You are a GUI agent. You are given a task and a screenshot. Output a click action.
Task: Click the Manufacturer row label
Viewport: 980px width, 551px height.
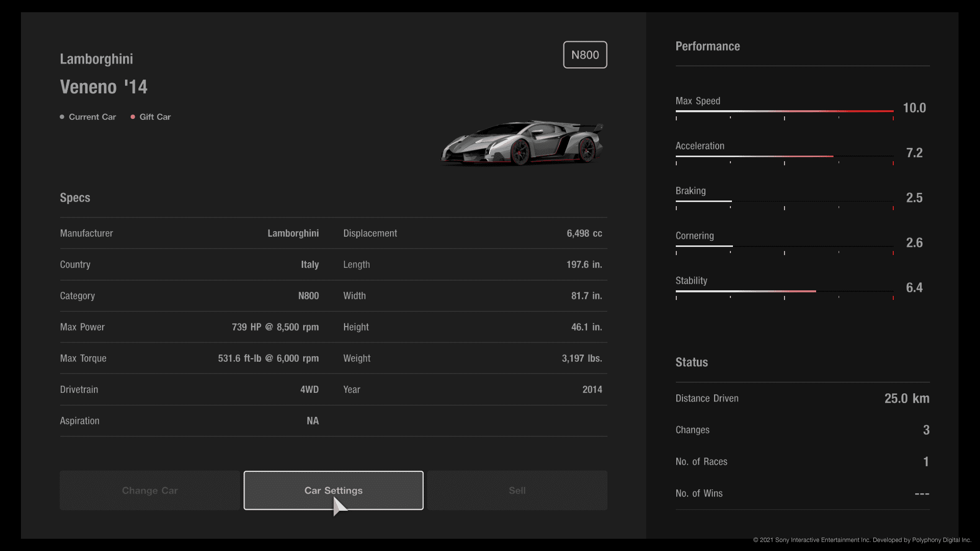(86, 233)
